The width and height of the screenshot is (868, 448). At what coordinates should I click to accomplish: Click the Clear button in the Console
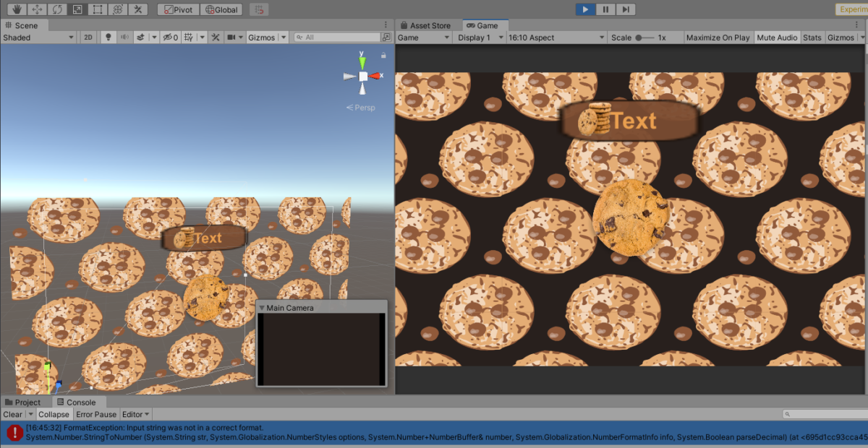coord(11,414)
